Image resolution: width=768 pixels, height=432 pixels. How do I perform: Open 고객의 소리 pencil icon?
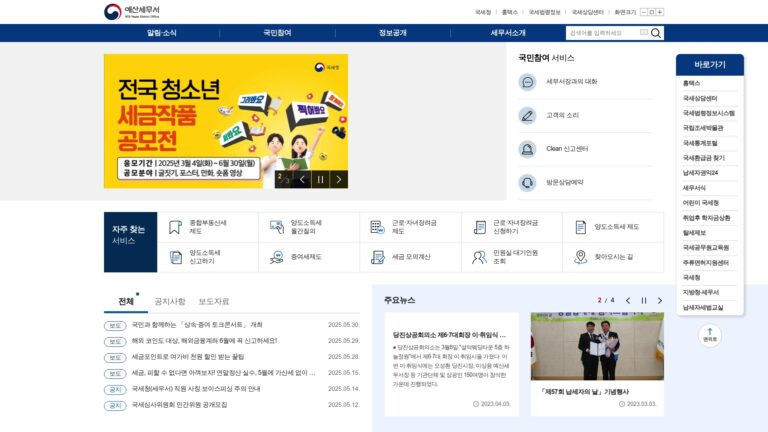coord(527,116)
